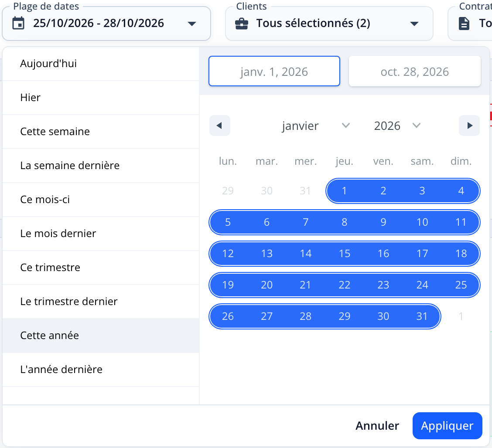Click the Annuler button
Viewport: 492px width, 448px height.
(377, 426)
